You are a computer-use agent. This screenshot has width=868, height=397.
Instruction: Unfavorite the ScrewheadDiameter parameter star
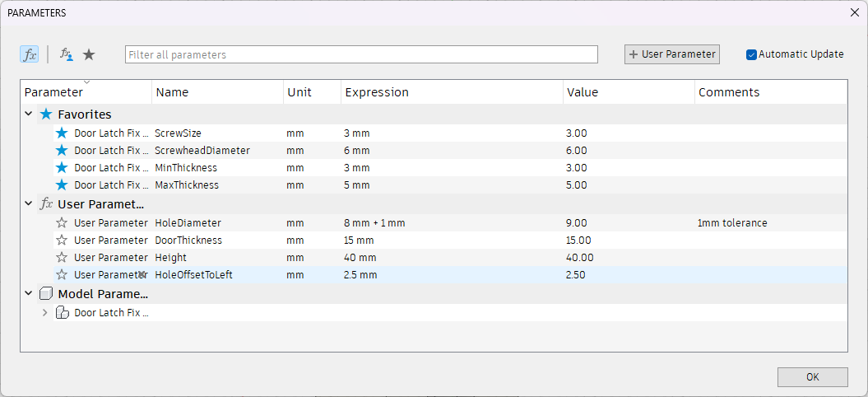point(62,150)
